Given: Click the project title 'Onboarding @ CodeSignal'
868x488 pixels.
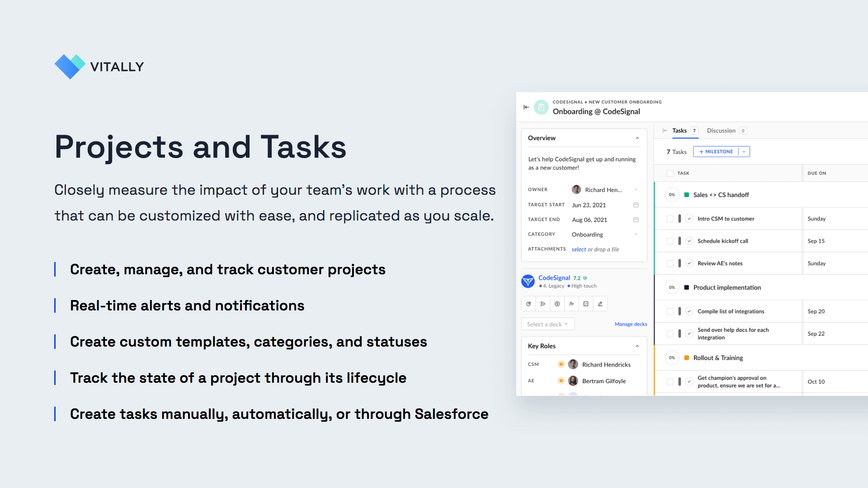Looking at the screenshot, I should (x=596, y=112).
